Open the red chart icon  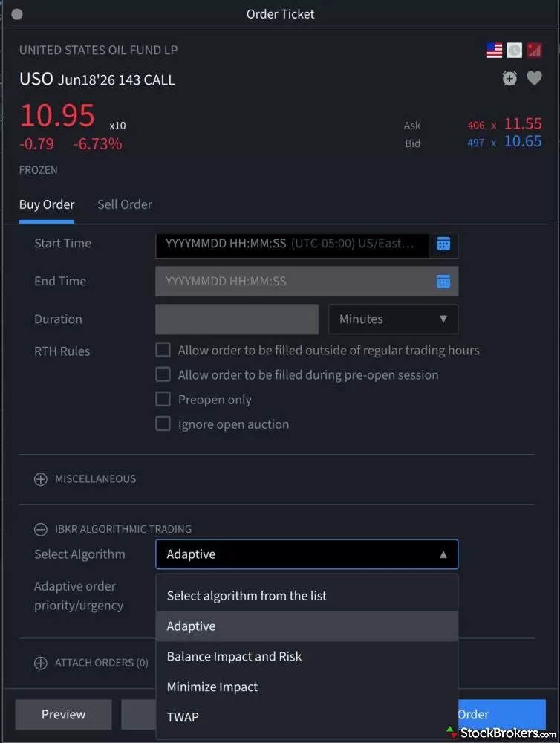(x=535, y=51)
